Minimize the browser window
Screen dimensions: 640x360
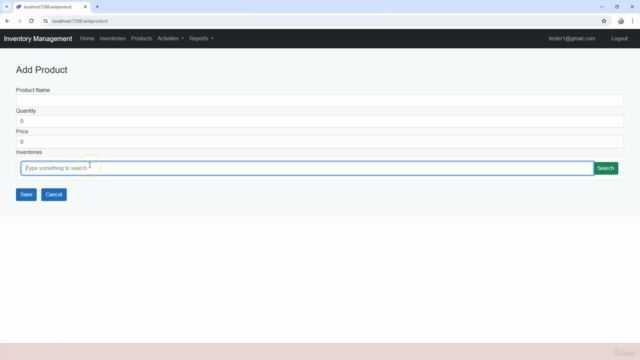(602, 7)
